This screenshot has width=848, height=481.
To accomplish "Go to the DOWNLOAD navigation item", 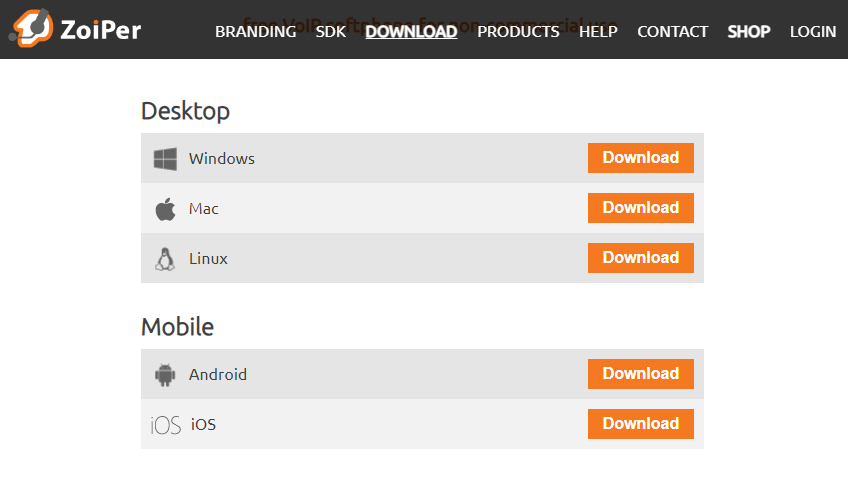I will click(411, 31).
